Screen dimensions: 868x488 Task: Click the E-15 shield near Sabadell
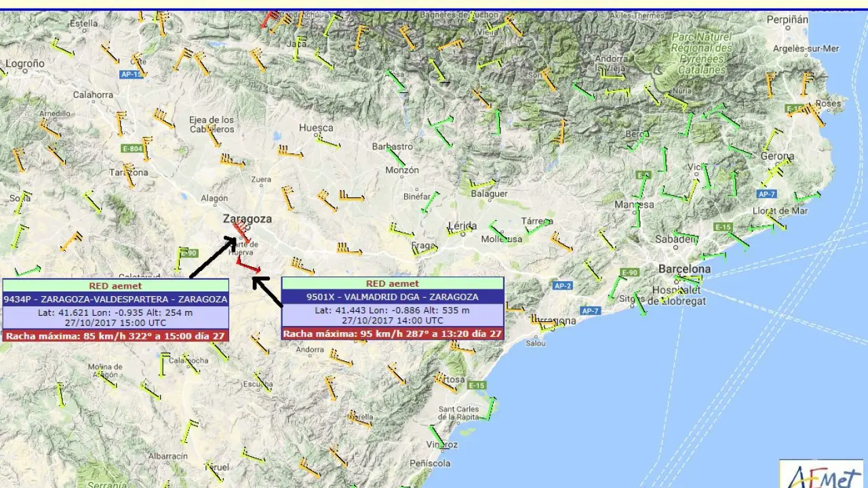click(723, 227)
